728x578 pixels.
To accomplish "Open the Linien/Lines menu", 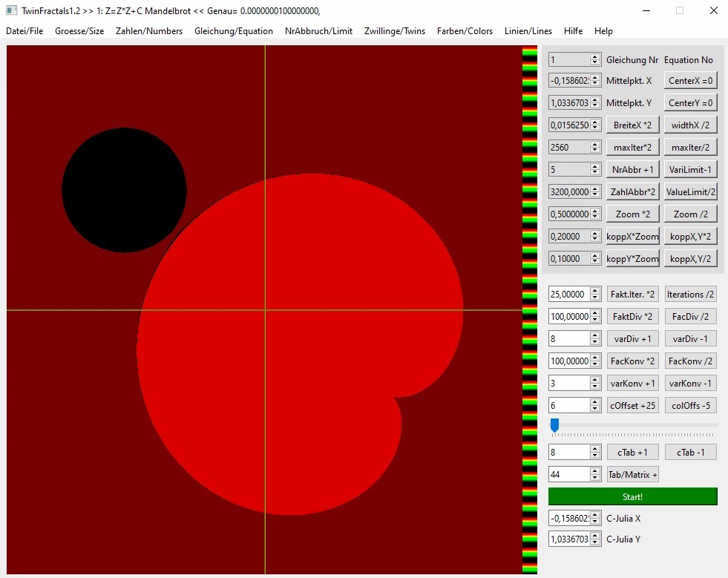I will [528, 31].
